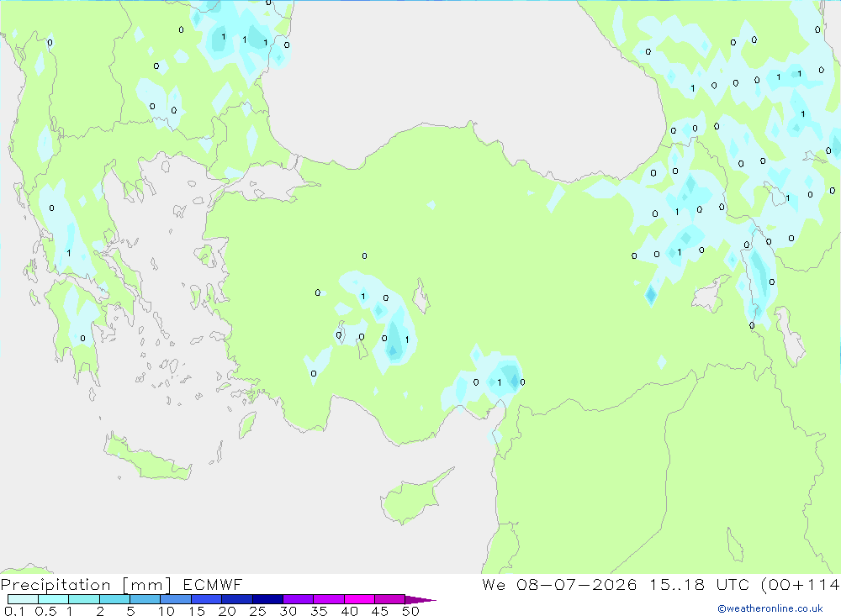
Task: Select the 2–5 mm legend swatch
Action: 114,599
